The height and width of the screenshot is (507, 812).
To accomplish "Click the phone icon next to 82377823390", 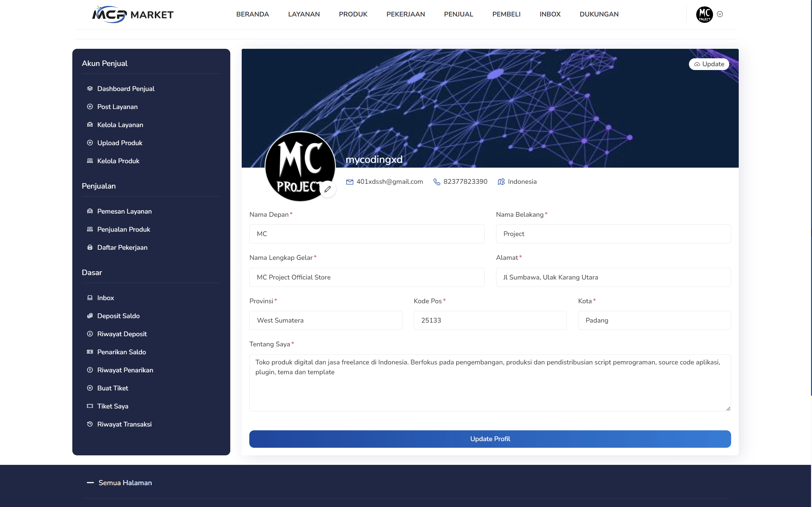I will click(x=436, y=181).
